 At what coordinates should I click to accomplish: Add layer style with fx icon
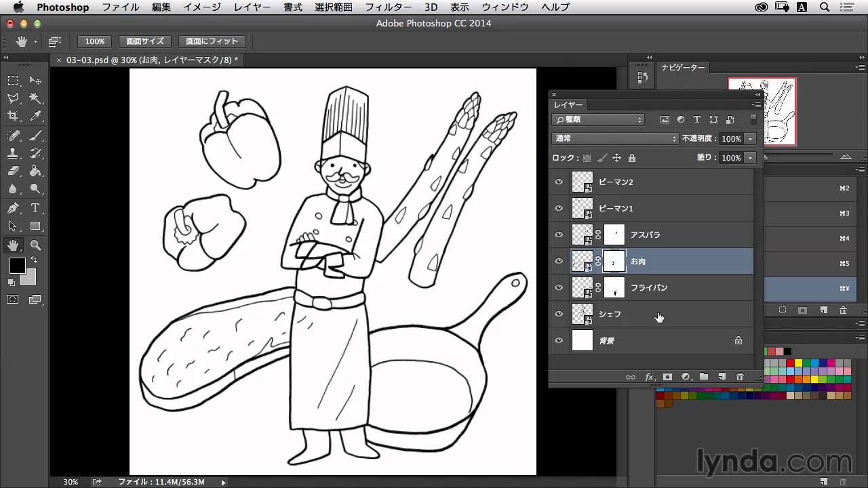coord(649,377)
